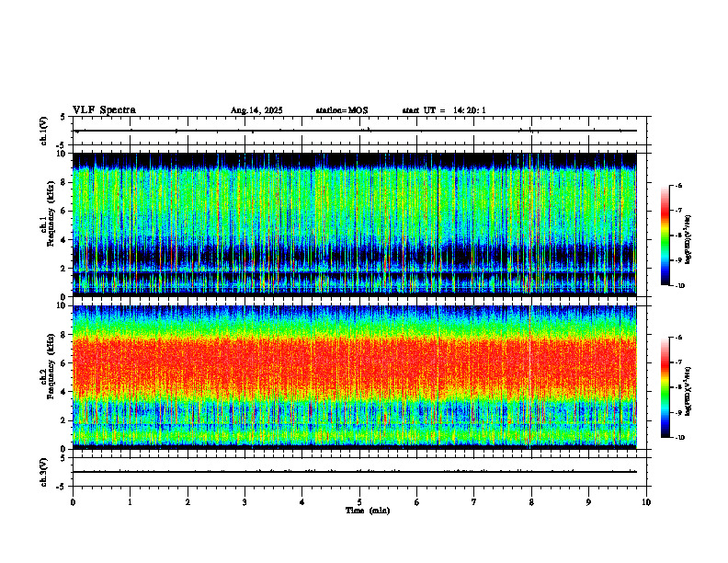Click the ch.1 "Frequency (kHz)" axis label
This screenshot has width=728, height=563.
click(x=51, y=213)
